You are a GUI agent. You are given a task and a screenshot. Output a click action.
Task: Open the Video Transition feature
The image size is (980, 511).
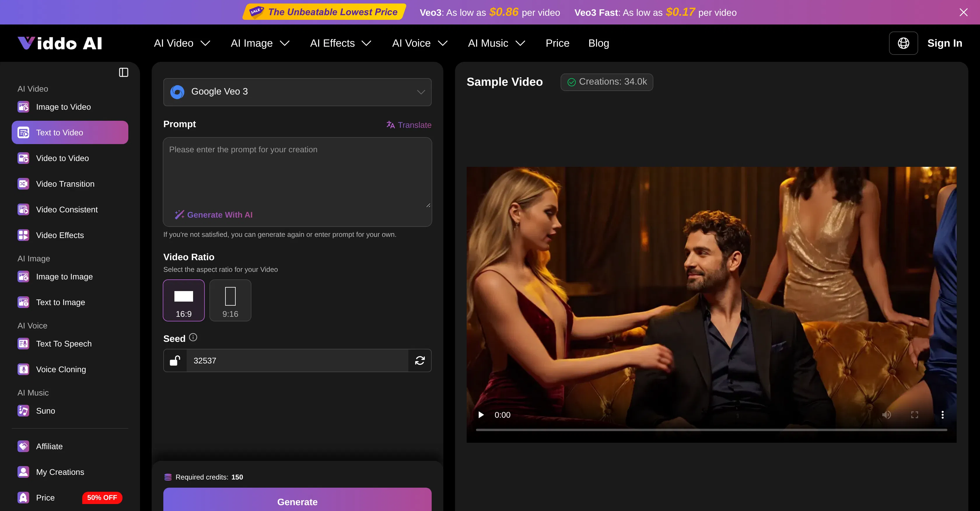pyautogui.click(x=65, y=184)
